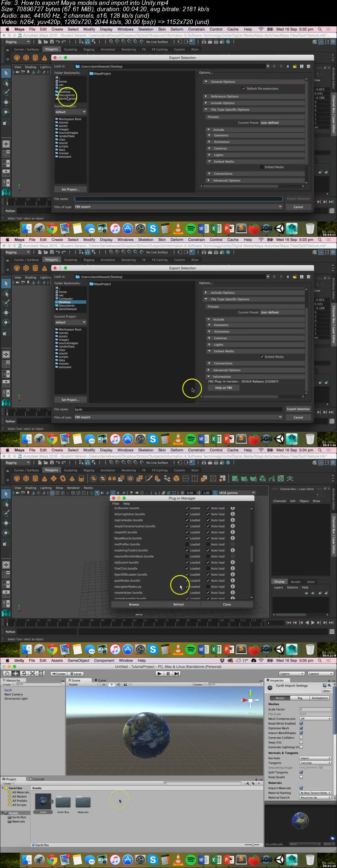The image size is (337, 868).
Task: Select the Hand tool in Unity toolbar
Action: tap(7, 674)
